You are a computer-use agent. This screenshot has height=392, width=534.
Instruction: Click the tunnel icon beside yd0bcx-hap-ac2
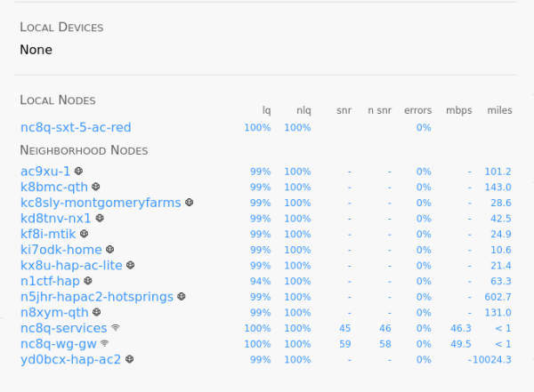[x=129, y=358]
